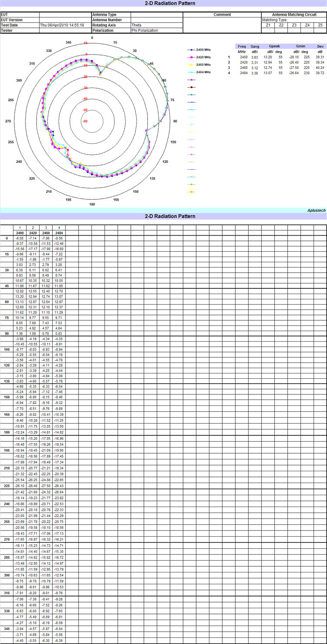Click the "Dev" summary column header

click(320, 46)
